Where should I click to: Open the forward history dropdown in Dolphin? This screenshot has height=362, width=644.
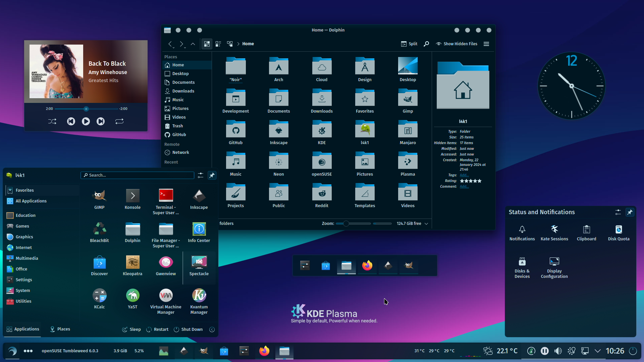coord(185,47)
